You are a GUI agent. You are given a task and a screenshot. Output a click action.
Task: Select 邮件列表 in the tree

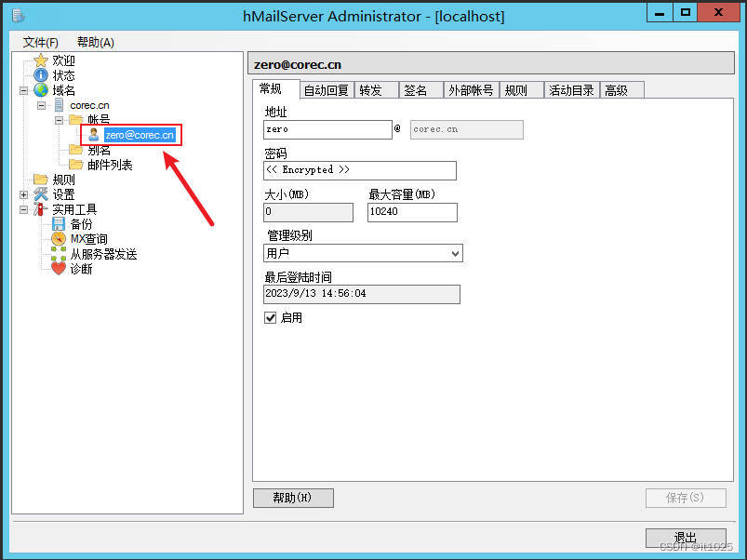pos(110,165)
